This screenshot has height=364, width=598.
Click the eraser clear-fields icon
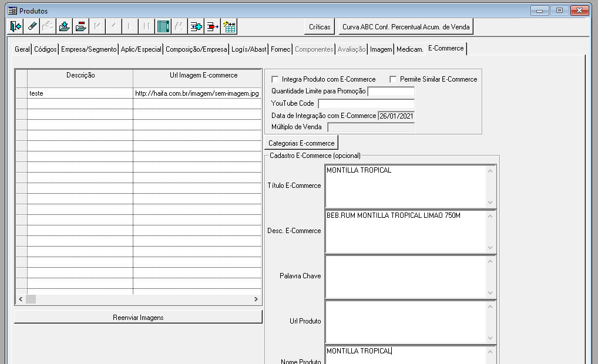tap(32, 26)
